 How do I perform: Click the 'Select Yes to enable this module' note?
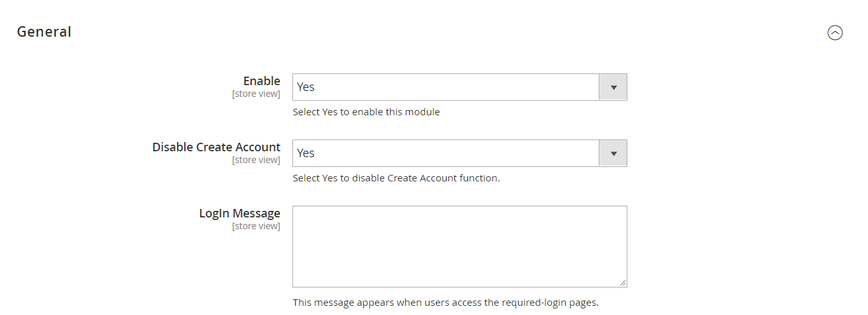(366, 112)
